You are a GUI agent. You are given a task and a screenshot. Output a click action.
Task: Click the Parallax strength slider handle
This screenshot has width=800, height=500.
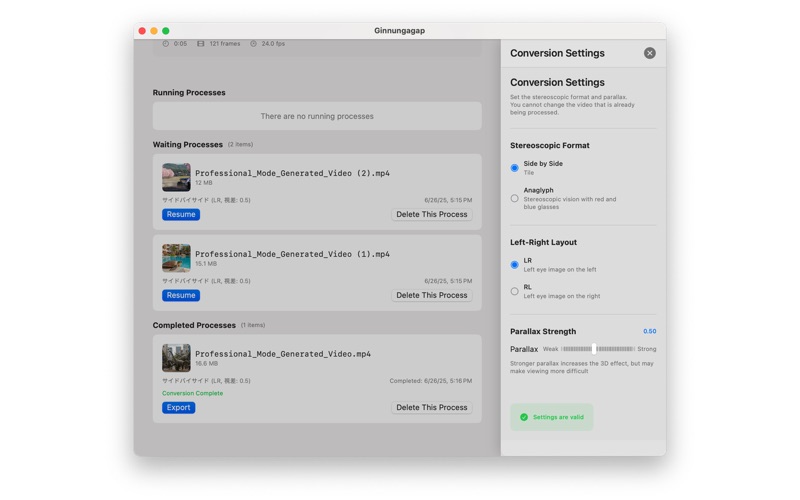tap(594, 349)
